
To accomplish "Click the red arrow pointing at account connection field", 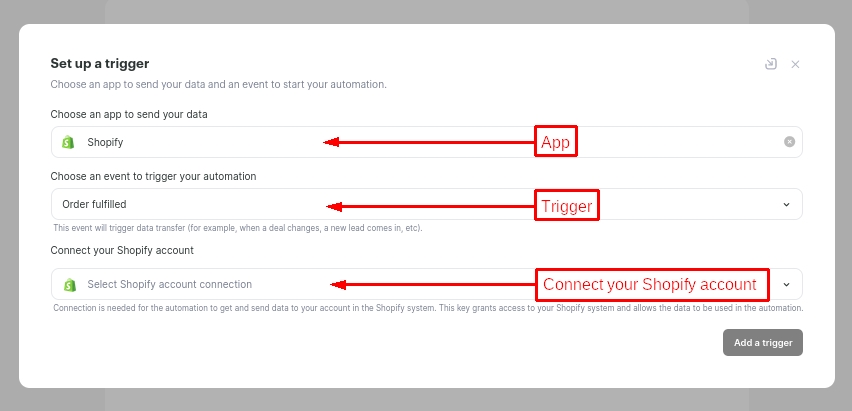I will click(432, 284).
